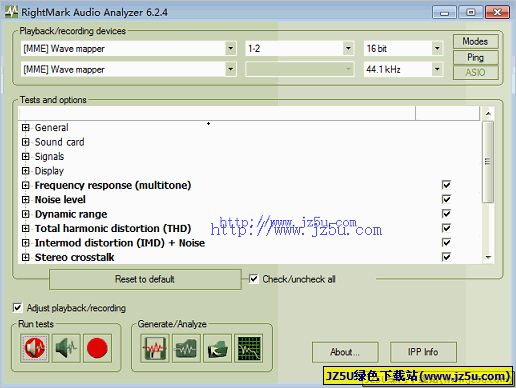The image size is (516, 388).
Task: Expand the Noise level options
Action: pyautogui.click(x=26, y=200)
